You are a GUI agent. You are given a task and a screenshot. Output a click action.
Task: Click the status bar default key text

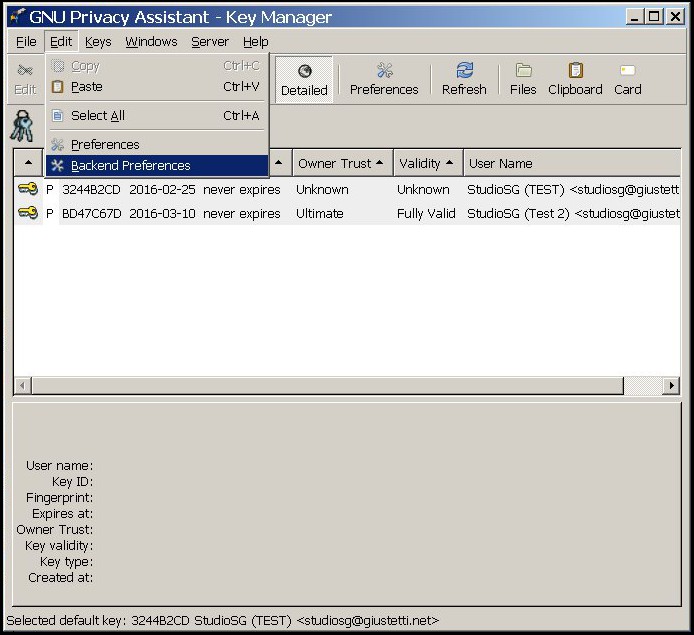coord(223,620)
